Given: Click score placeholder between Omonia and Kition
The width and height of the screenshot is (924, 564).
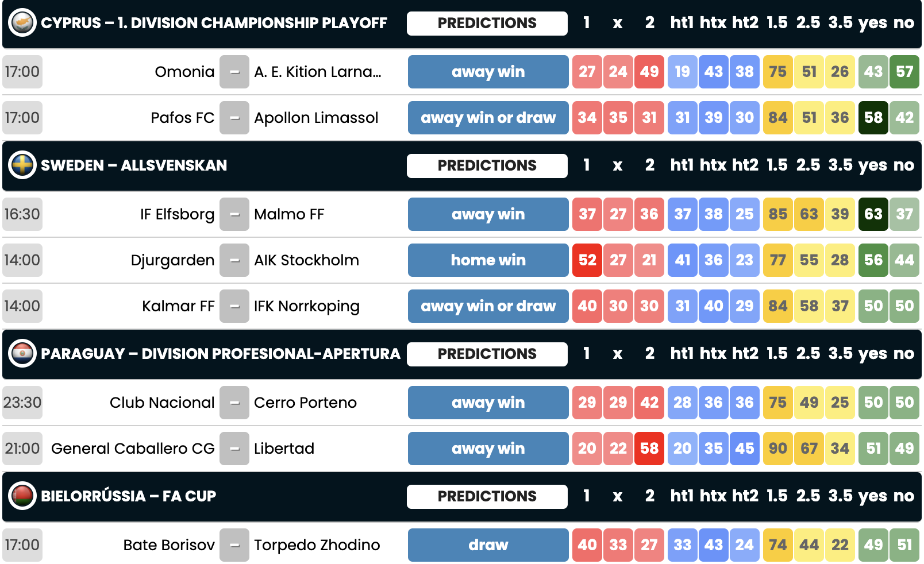Looking at the screenshot, I should point(234,72).
